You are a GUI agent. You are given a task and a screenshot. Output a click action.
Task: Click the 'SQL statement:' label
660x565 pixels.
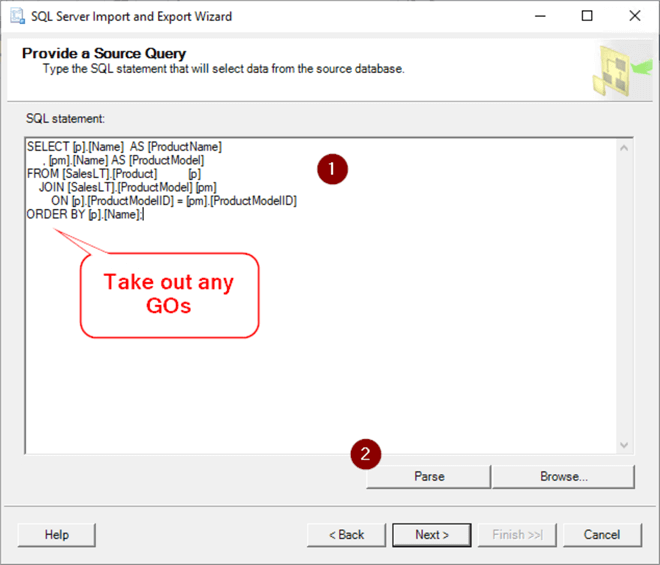(65, 119)
